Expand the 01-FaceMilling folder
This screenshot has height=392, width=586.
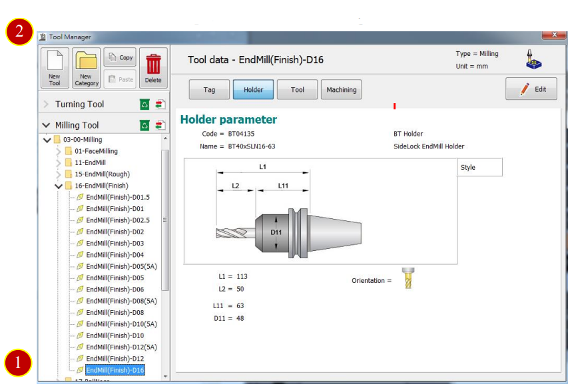point(59,151)
